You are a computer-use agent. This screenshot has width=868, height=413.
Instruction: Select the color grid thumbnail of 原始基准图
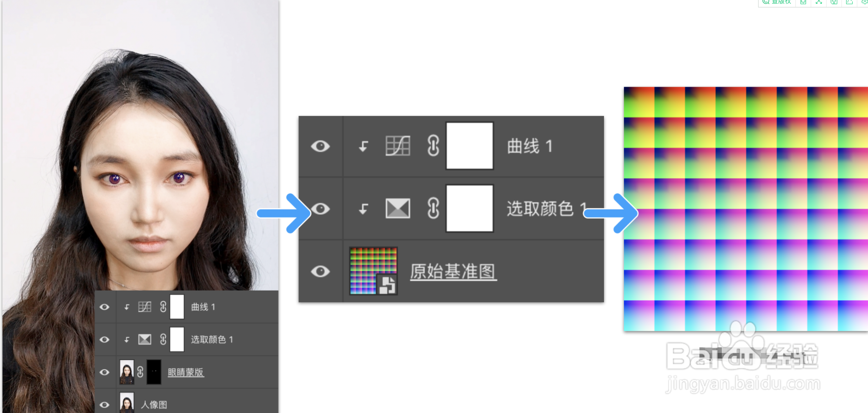tap(373, 271)
